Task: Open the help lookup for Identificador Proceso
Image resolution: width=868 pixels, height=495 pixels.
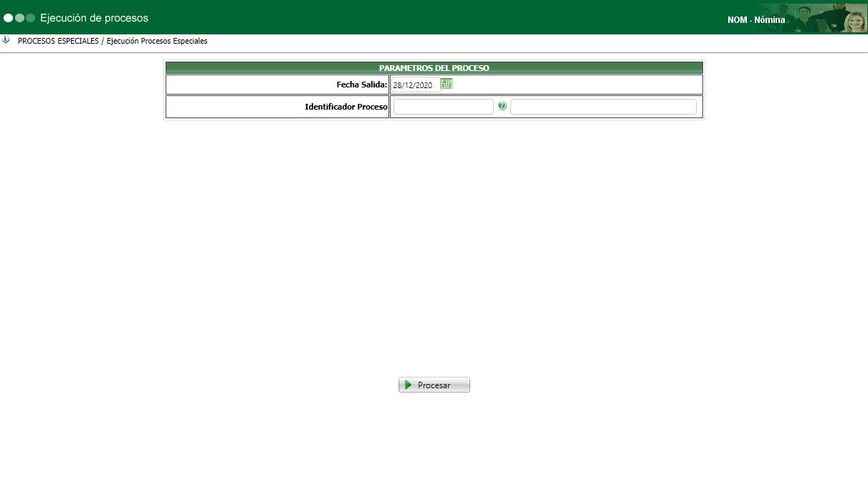Action: 502,106
